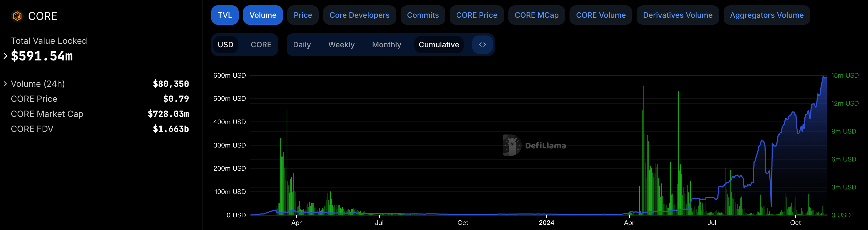Expand the Total Value Locked breakdown

pyautogui.click(x=5, y=56)
